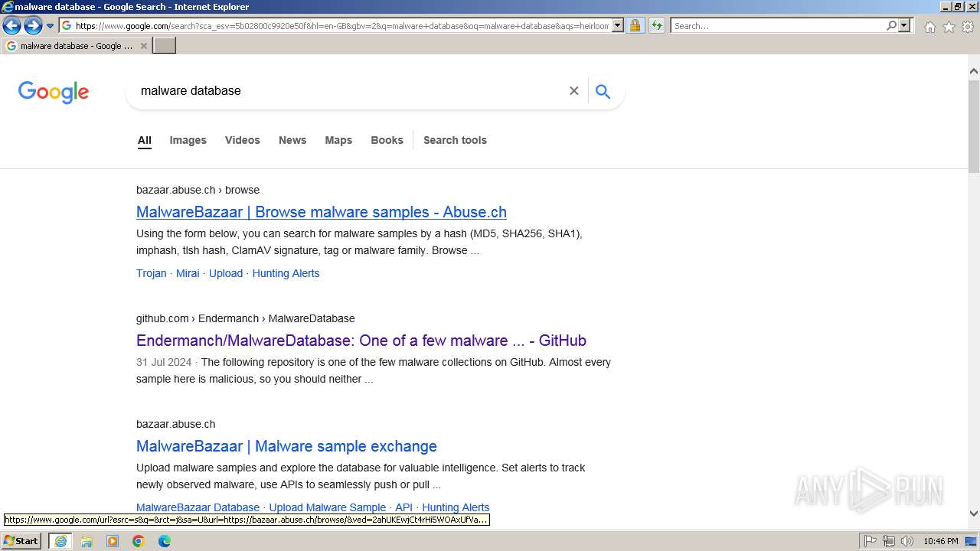Switch to News results tab
Viewport: 980px width, 551px height.
point(292,140)
